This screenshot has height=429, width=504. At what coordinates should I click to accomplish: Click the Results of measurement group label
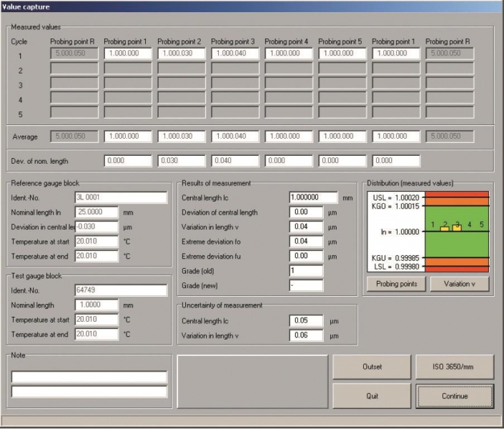[x=216, y=183]
